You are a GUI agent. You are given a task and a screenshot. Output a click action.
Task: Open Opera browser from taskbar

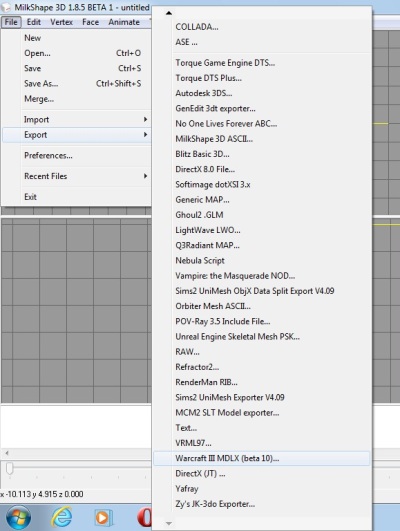pos(144,518)
